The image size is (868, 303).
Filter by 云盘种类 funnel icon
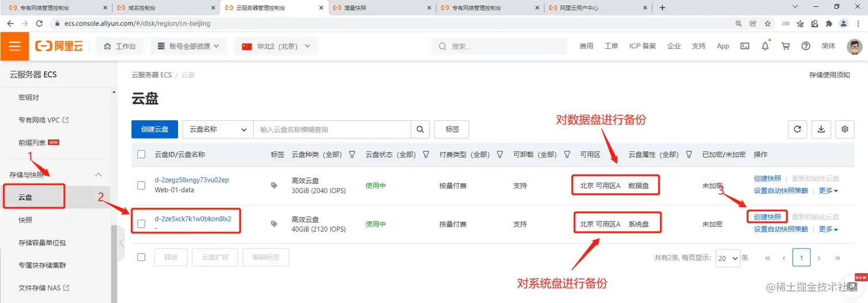click(352, 155)
